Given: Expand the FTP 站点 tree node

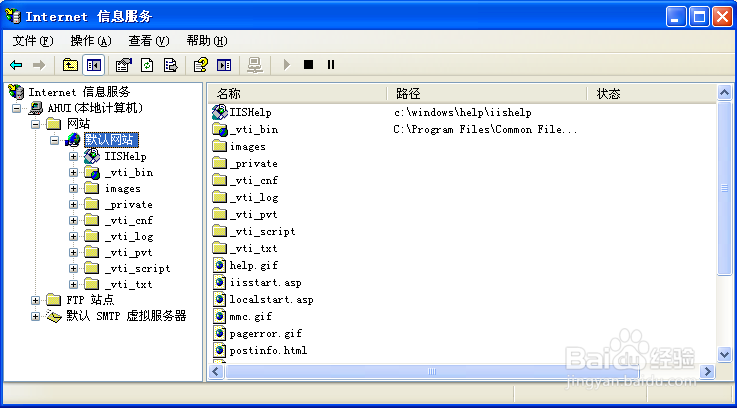Looking at the screenshot, I should pos(35,300).
